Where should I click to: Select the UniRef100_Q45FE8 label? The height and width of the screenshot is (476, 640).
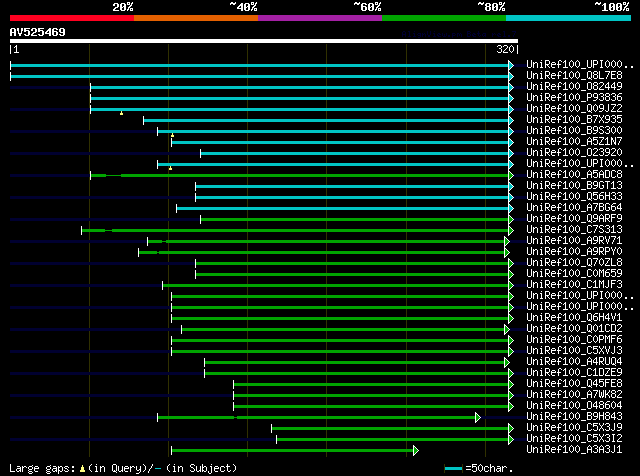[x=574, y=384]
